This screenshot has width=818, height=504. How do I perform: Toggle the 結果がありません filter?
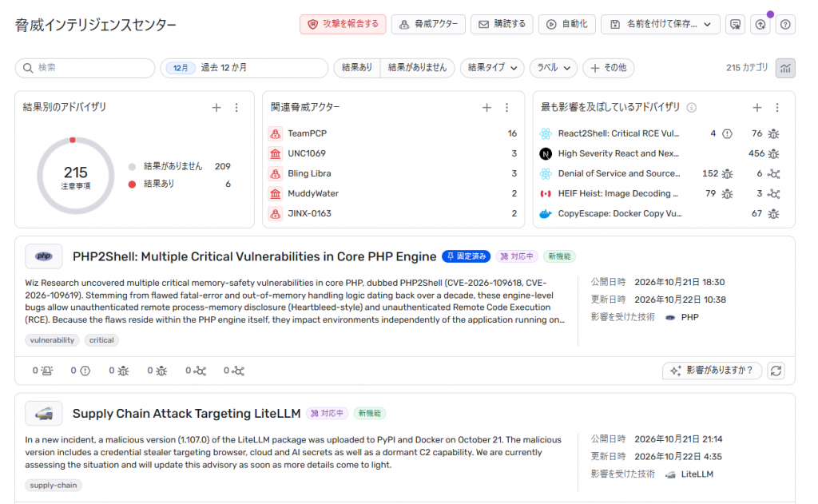[x=417, y=68]
